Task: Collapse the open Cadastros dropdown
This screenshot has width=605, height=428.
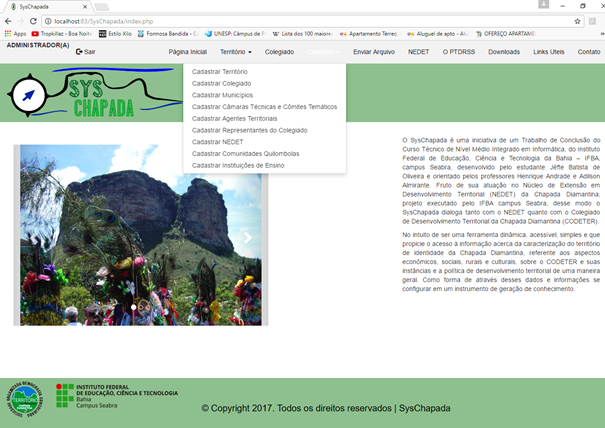Action: [322, 51]
